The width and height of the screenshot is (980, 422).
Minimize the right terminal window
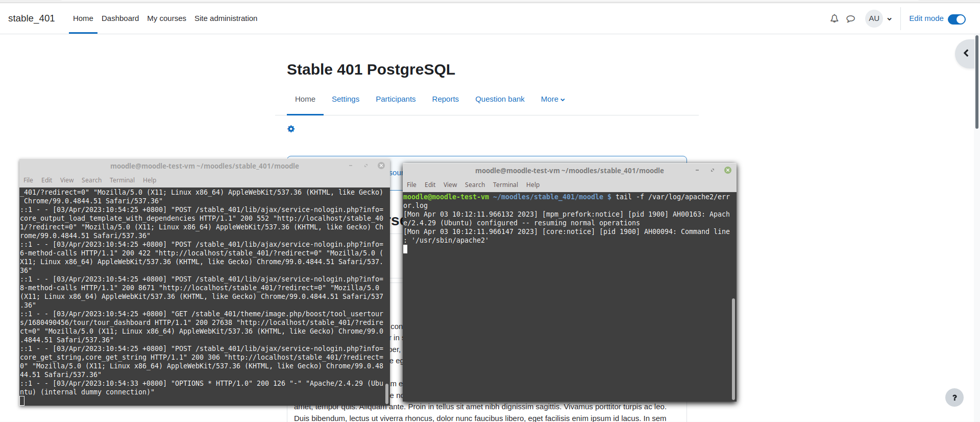pyautogui.click(x=697, y=170)
